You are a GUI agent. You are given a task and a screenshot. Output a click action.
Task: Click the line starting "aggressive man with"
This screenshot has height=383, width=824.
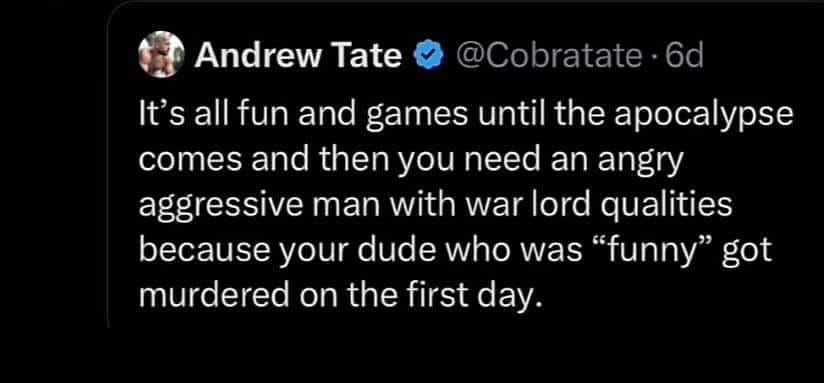pyautogui.click(x=435, y=205)
